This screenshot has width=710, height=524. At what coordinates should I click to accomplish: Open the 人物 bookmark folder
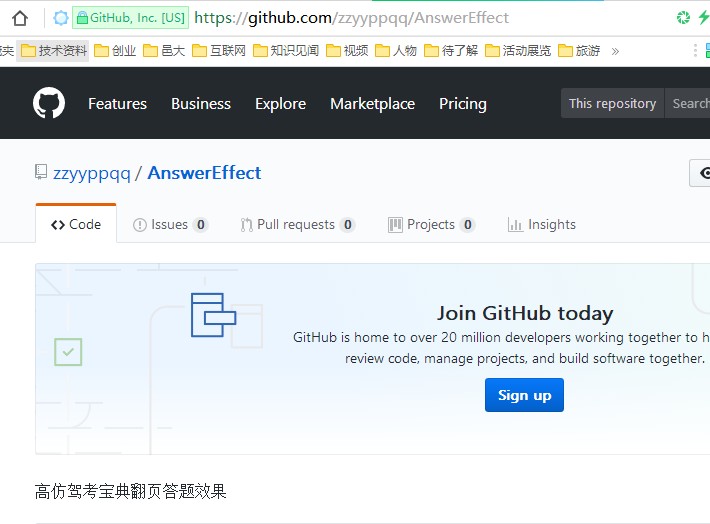[x=396, y=51]
